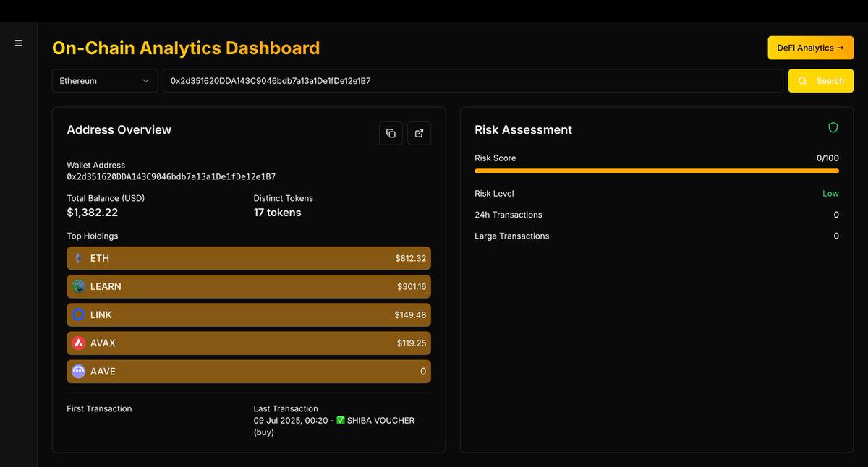Open the DeFi Analytics page

click(811, 48)
